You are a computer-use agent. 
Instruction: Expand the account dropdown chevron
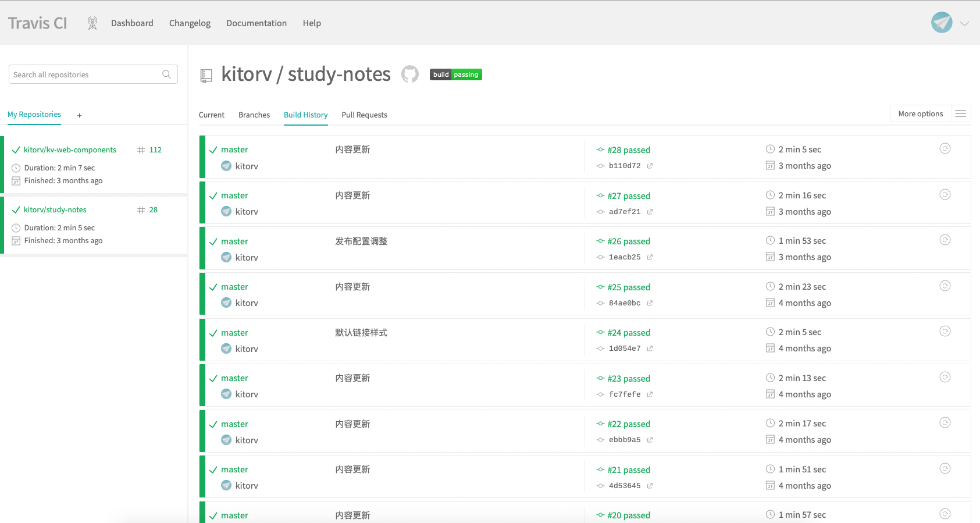tap(964, 24)
